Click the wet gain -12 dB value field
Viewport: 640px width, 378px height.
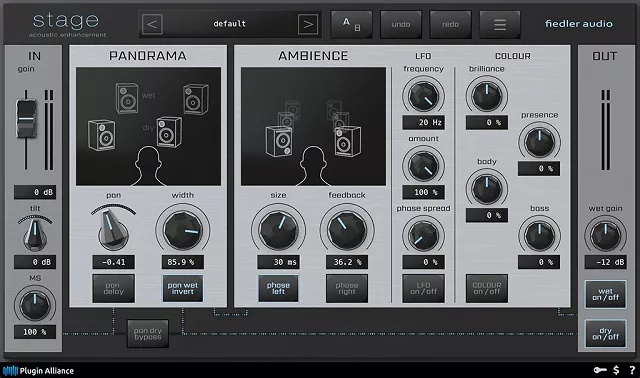pyautogui.click(x=605, y=262)
